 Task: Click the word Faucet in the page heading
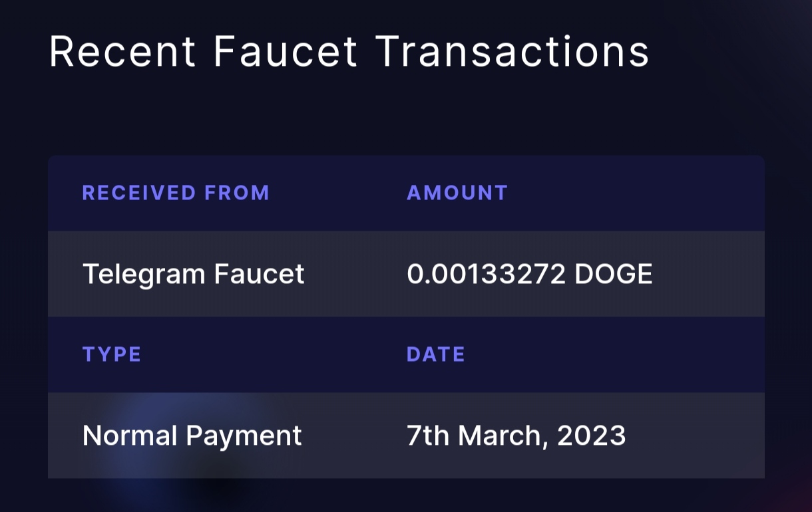tap(286, 51)
